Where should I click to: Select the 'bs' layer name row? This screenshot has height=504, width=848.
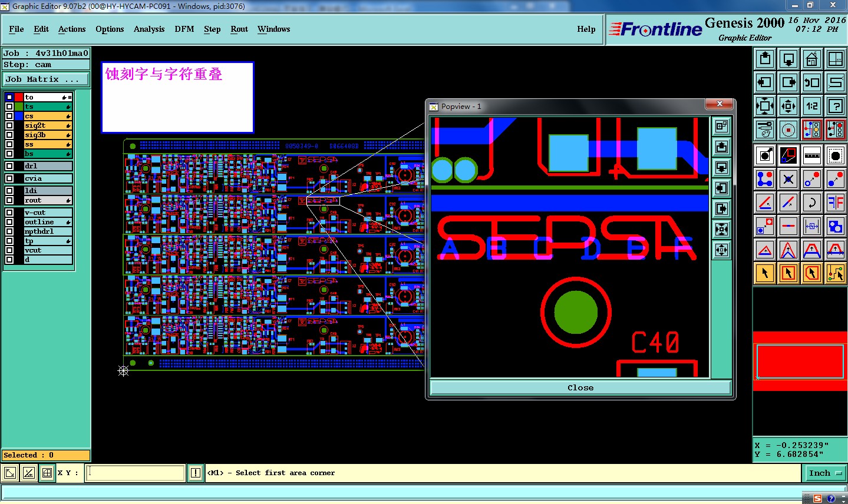48,154
